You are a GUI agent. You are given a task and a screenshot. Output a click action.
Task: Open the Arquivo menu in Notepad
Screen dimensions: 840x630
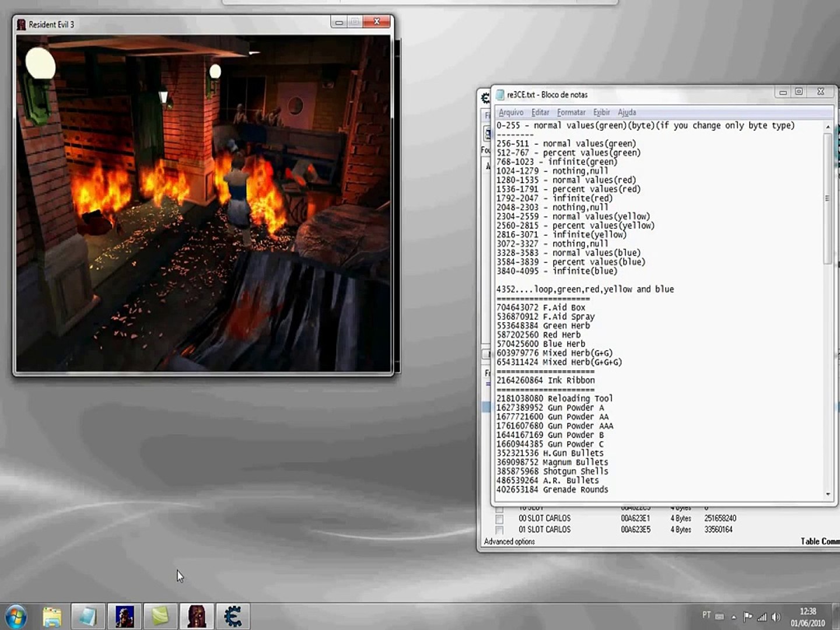click(x=511, y=112)
